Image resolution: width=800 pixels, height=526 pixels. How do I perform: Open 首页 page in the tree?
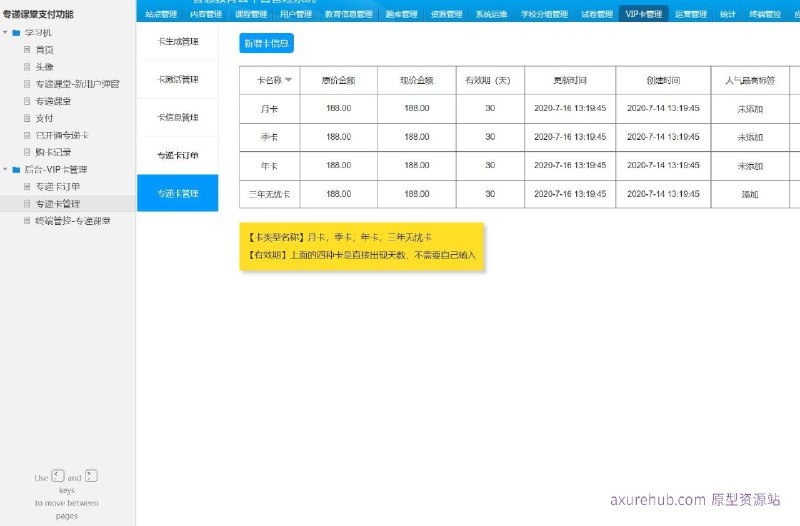[x=44, y=49]
